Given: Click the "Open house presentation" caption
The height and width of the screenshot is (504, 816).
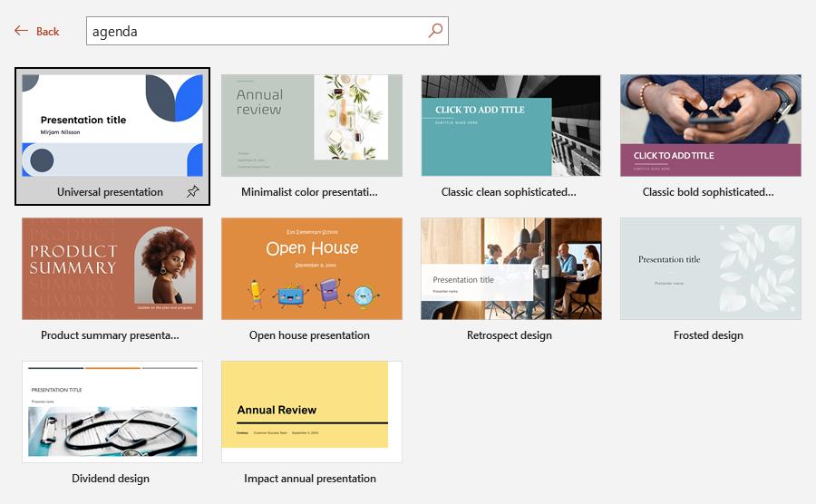Looking at the screenshot, I should tap(309, 335).
